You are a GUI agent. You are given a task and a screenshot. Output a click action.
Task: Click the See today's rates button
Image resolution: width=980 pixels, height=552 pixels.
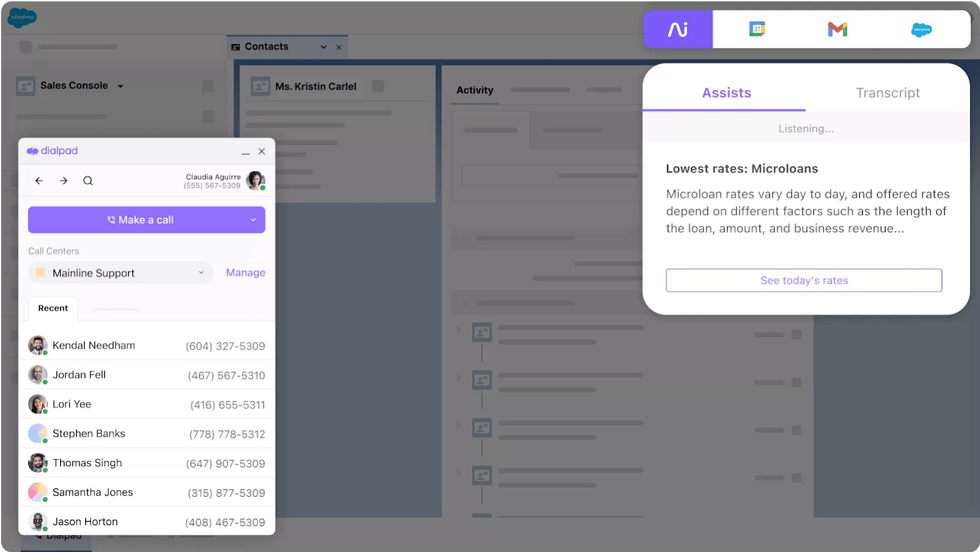[x=804, y=280]
